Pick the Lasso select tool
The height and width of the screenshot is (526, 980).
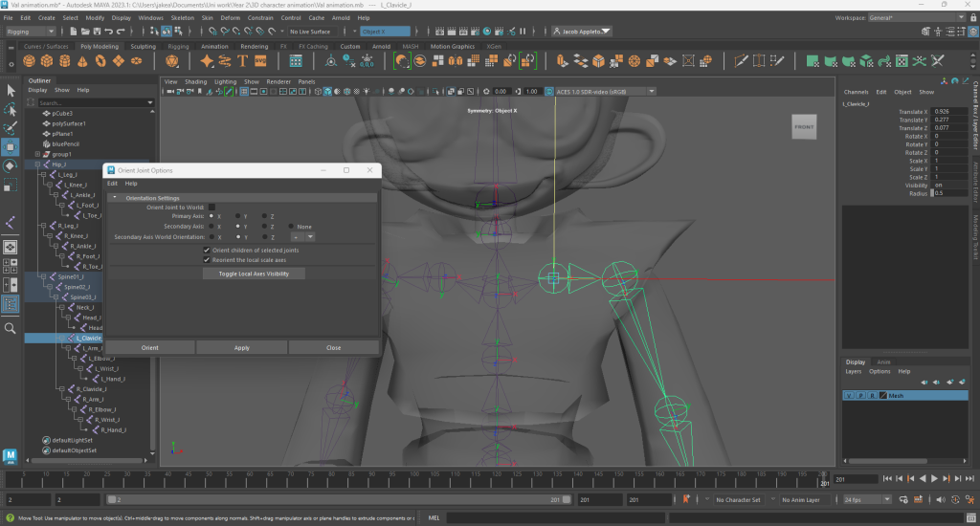coord(11,109)
